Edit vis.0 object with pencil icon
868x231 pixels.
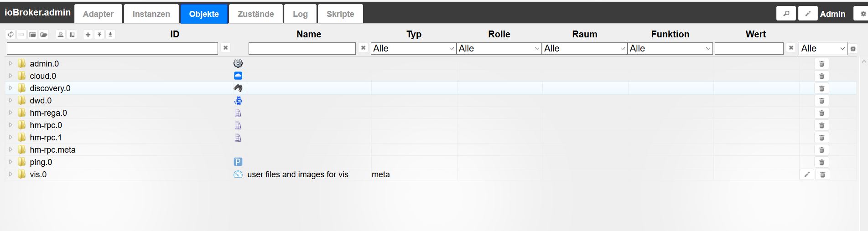(807, 175)
